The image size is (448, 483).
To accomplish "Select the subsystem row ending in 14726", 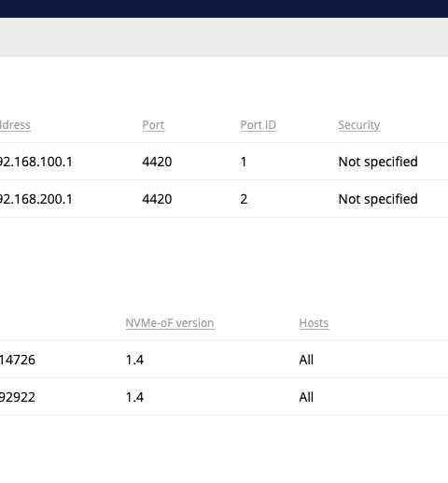I will tap(224, 360).
